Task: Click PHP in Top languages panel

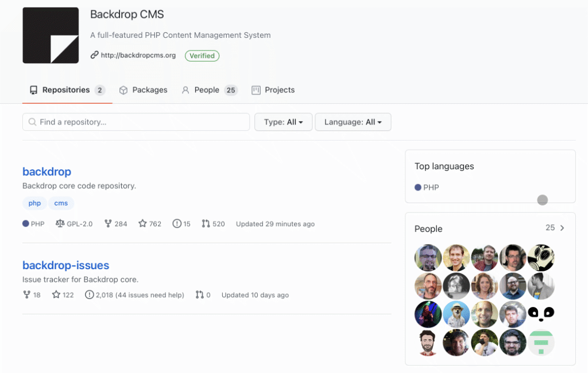Action: [x=431, y=188]
